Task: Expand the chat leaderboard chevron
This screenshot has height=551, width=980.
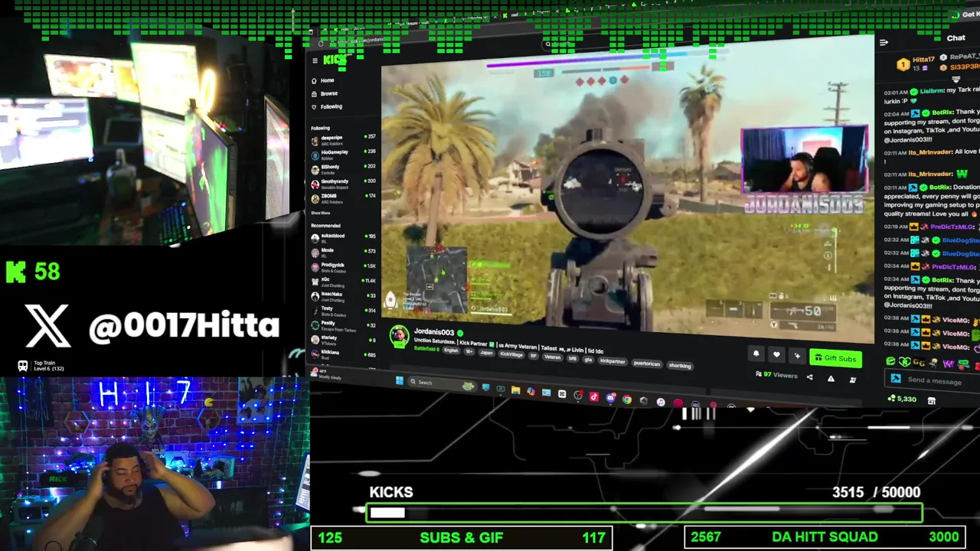Action: (x=956, y=80)
